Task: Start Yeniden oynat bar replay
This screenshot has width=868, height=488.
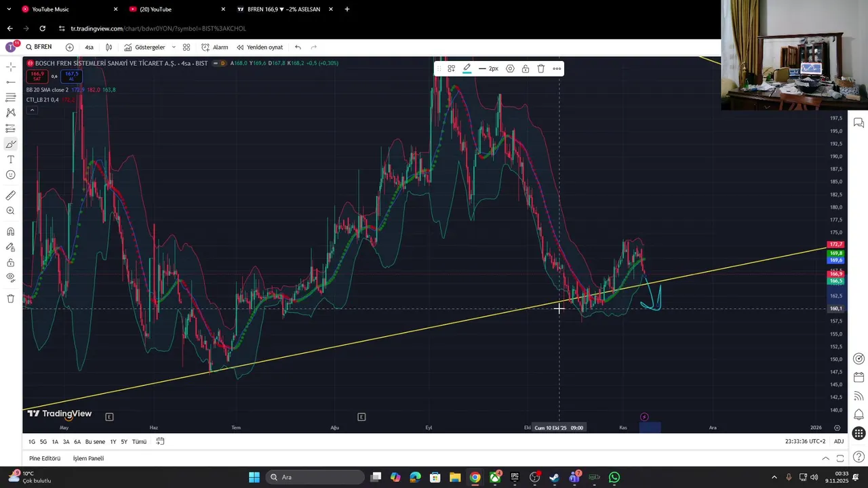Action: [x=260, y=47]
